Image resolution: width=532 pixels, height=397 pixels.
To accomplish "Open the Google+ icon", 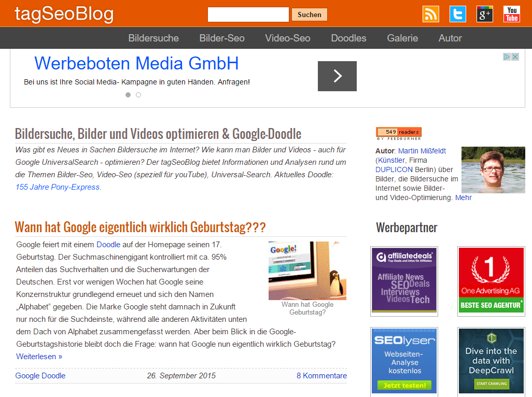I will pyautogui.click(x=484, y=14).
